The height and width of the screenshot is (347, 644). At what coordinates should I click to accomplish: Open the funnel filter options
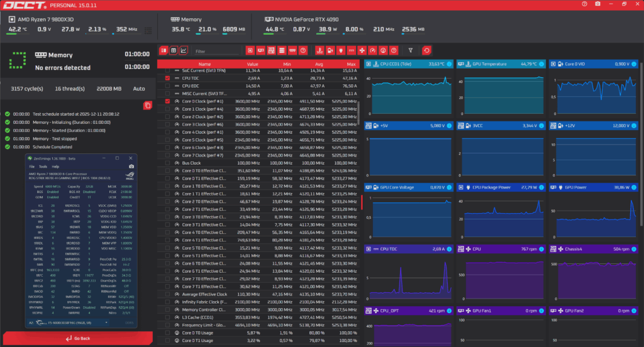click(410, 50)
